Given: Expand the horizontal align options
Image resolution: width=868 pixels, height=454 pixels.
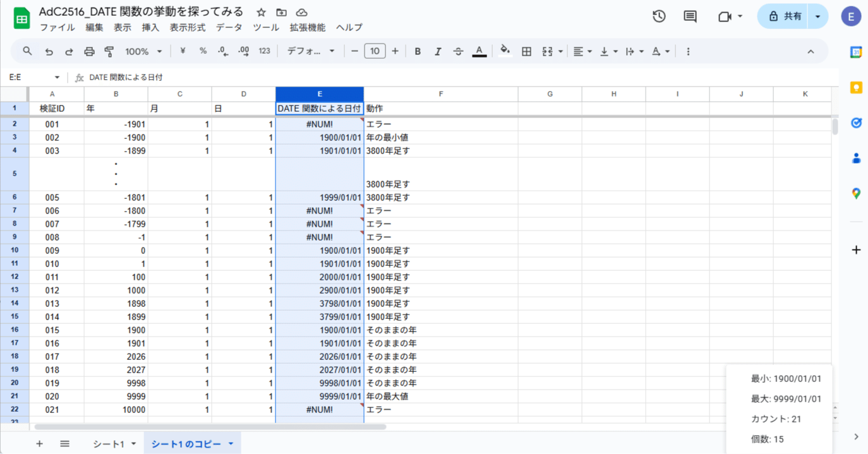Looking at the screenshot, I should coord(589,51).
